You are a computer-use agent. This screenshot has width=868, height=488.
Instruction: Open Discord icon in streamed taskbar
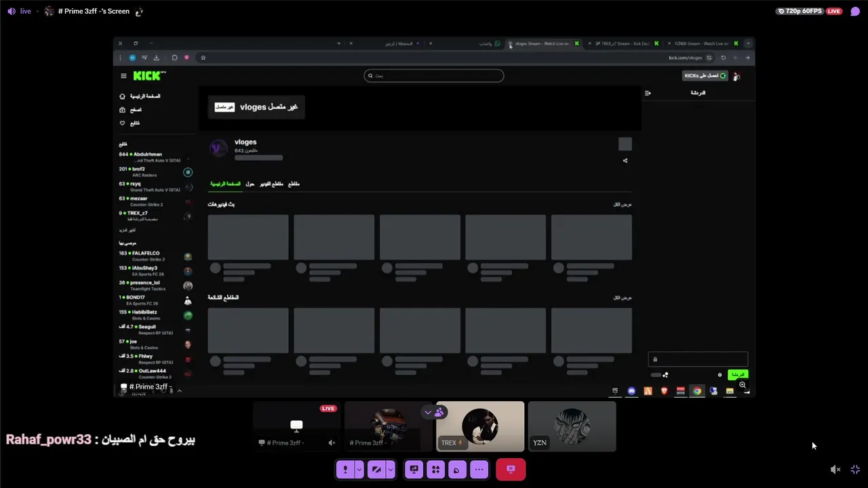(x=632, y=391)
